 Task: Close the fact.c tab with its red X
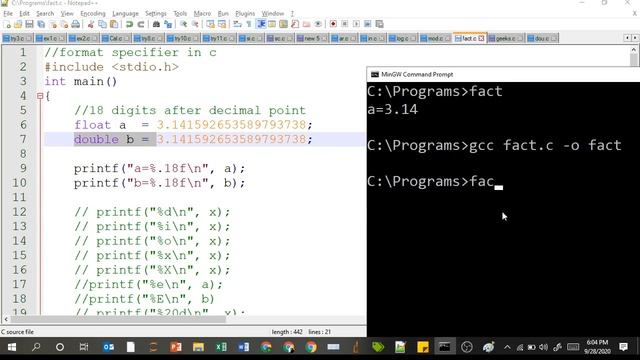coord(481,38)
